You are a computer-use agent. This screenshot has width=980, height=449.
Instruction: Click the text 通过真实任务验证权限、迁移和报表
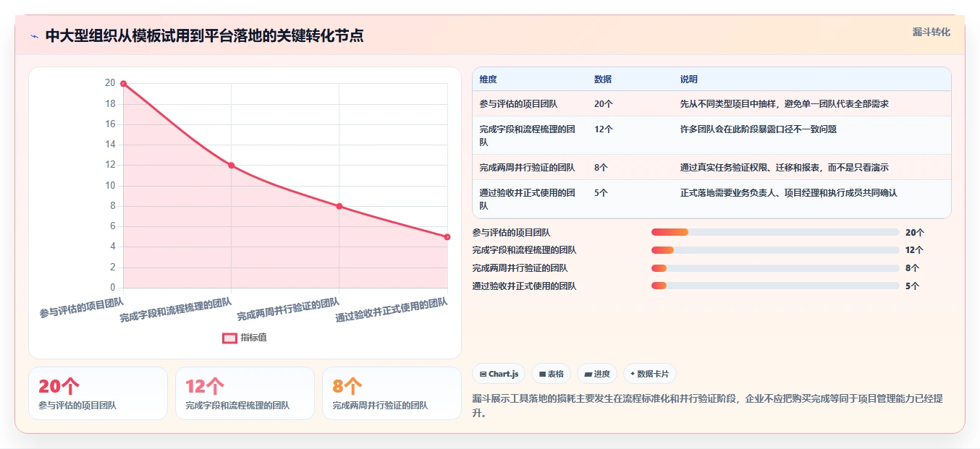750,168
